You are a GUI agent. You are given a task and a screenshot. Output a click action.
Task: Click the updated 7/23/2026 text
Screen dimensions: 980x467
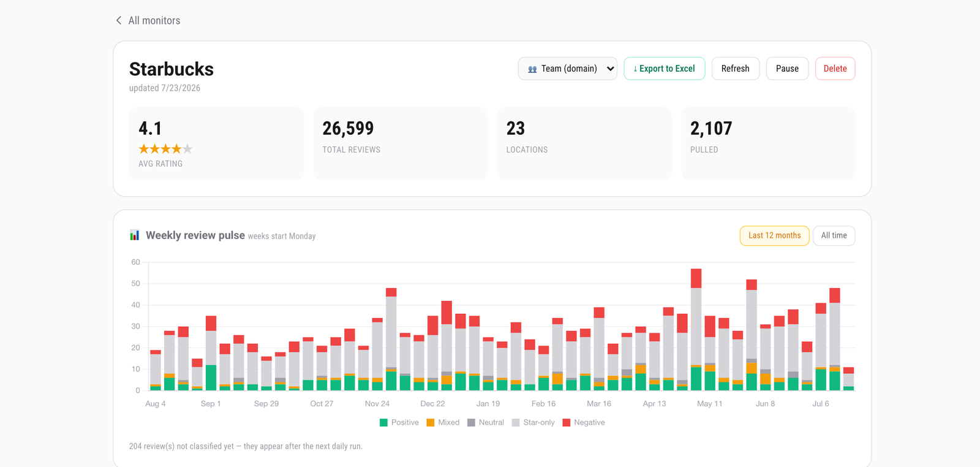[165, 88]
